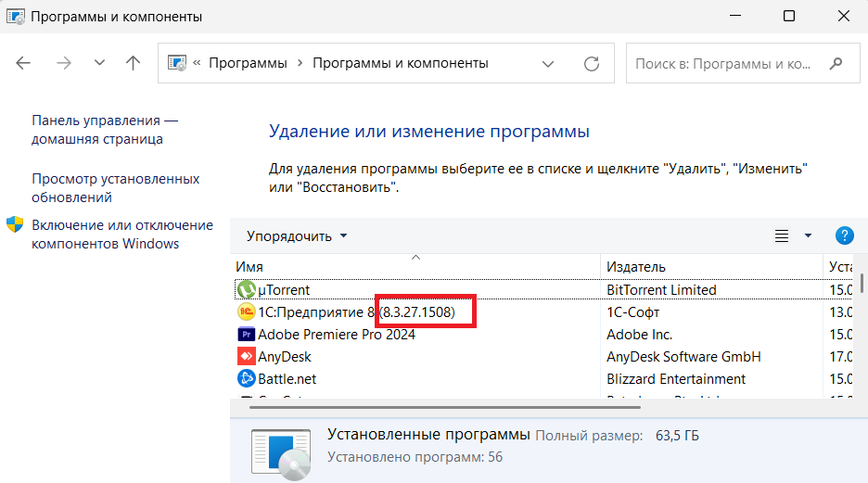Select the AnyDesk program entry
Screen dimensions: 868x483
[285, 357]
